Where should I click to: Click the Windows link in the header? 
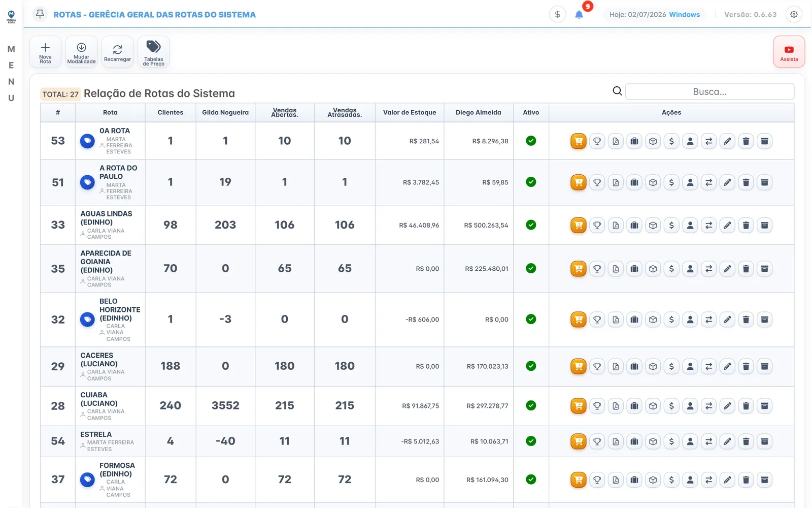(684, 14)
